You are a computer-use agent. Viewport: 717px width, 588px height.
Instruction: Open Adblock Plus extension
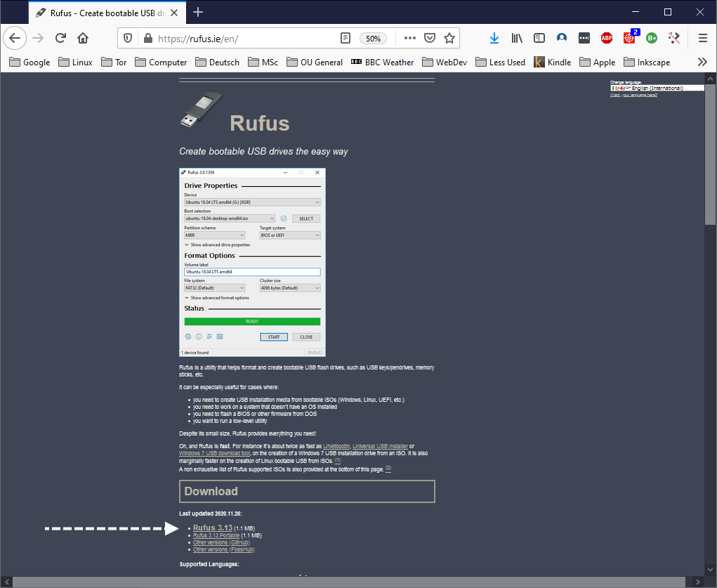point(607,39)
